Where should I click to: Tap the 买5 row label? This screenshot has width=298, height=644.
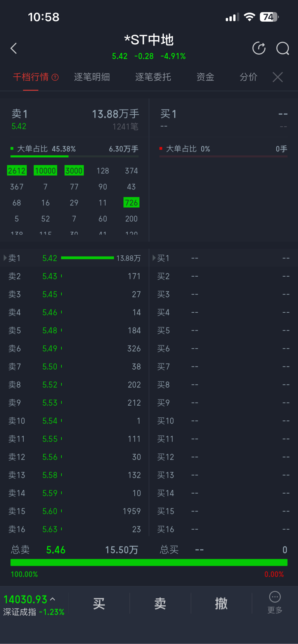[163, 331]
